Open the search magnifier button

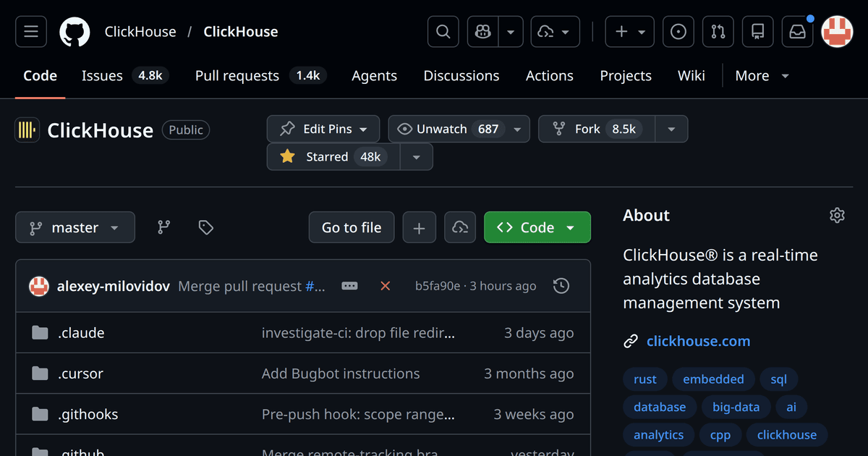(443, 32)
